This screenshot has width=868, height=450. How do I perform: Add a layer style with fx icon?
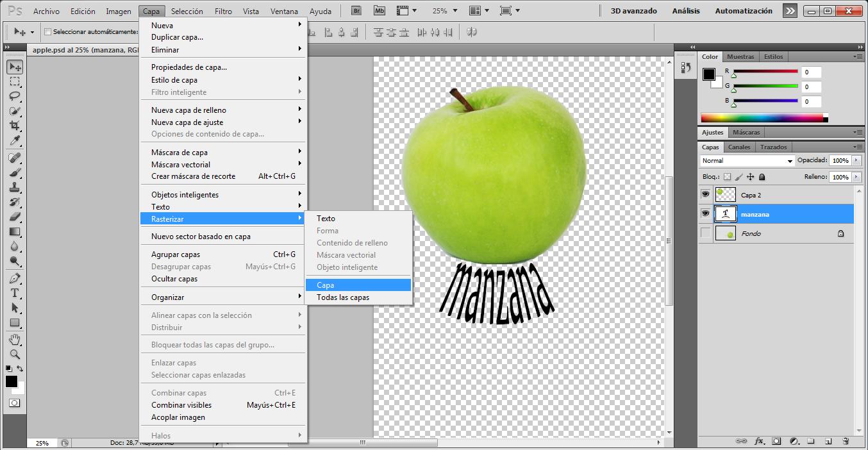(760, 441)
